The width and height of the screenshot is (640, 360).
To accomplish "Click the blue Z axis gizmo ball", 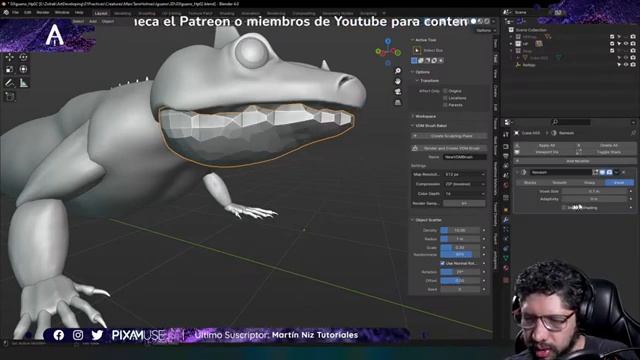I will 388,42.
